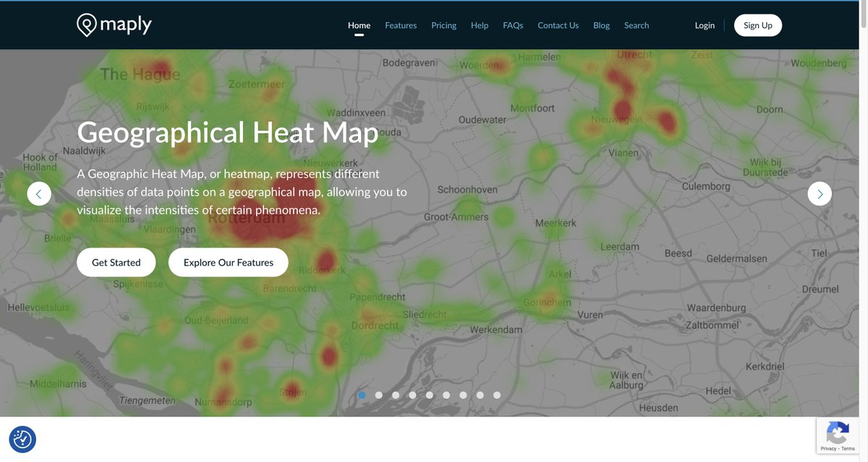
Task: Select the ninth carousel dot
Action: (x=497, y=395)
